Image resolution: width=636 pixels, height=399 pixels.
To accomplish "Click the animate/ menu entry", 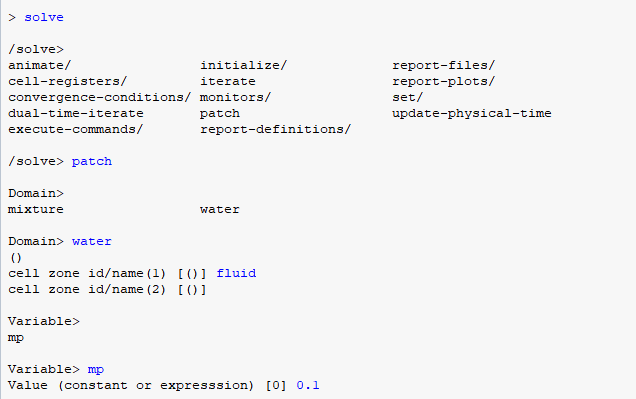I will [39, 65].
